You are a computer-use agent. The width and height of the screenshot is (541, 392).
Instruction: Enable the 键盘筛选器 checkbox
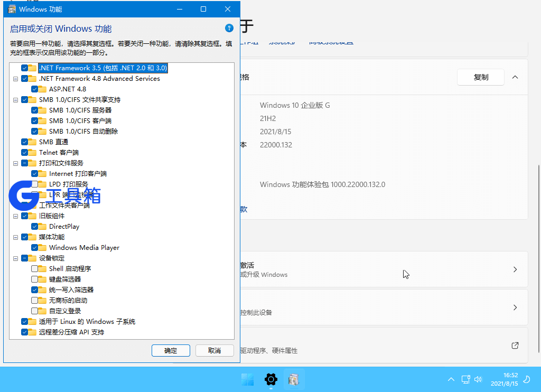tap(34, 279)
